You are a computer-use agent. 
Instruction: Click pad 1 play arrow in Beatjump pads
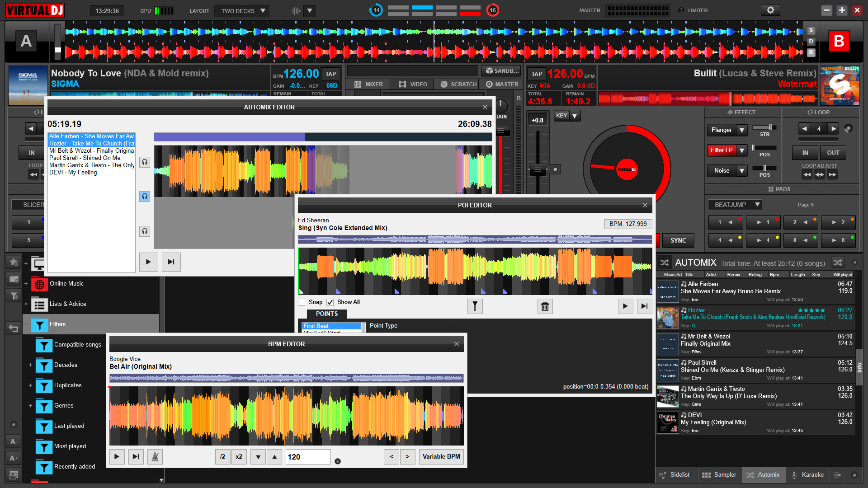(764, 222)
